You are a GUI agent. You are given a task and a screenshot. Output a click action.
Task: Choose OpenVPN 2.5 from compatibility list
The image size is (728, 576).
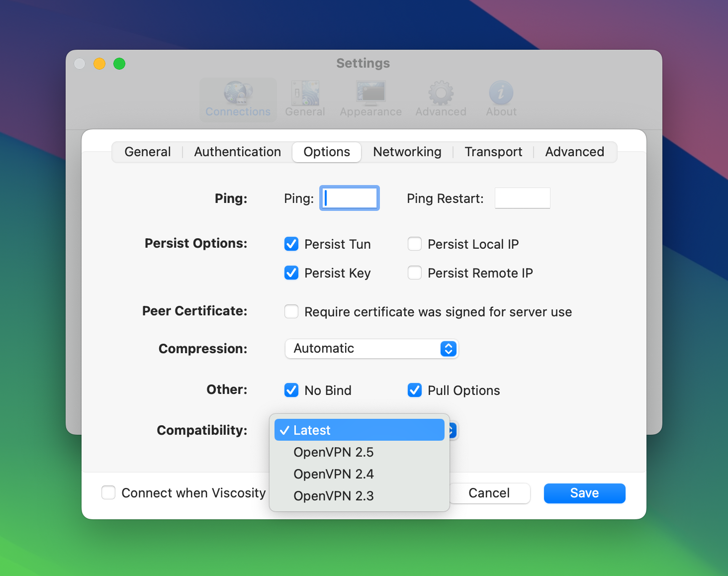point(334,452)
